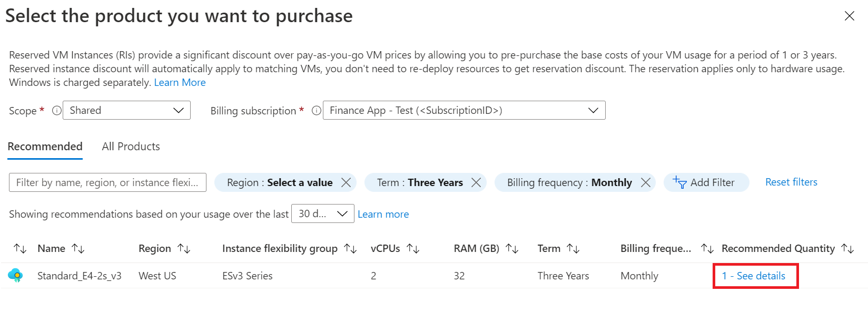
Task: Remove the Region filter chip
Action: [346, 182]
